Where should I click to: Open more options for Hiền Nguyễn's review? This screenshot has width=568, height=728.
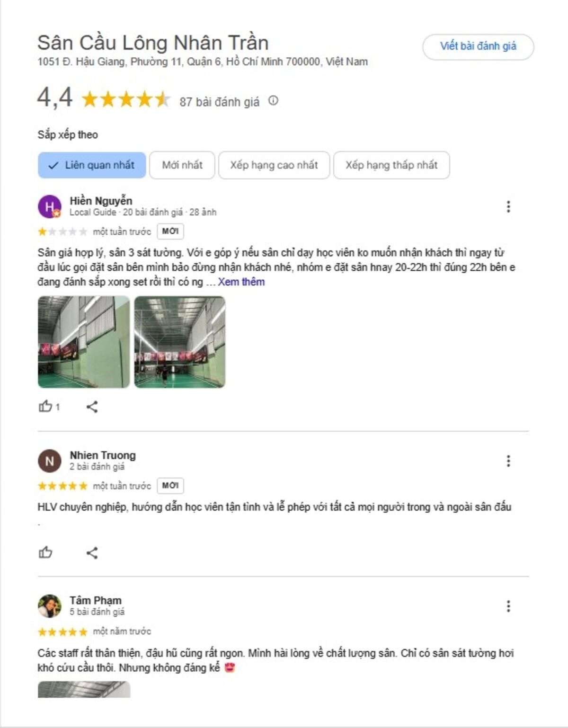coord(508,206)
